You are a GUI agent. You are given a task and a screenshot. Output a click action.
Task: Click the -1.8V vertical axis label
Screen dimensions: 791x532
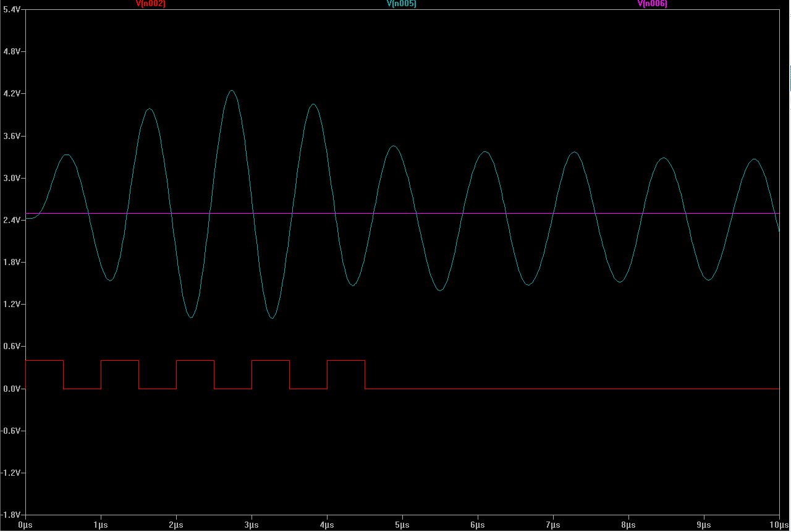[x=11, y=515]
